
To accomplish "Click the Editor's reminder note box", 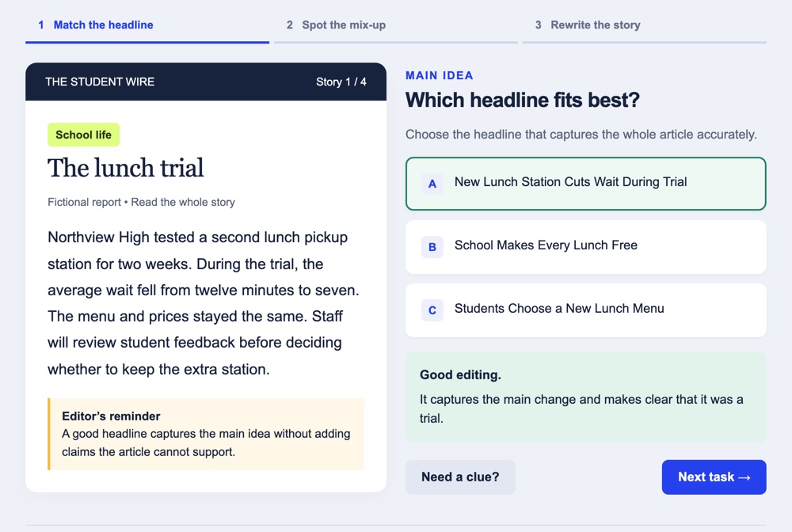I will pyautogui.click(x=206, y=434).
